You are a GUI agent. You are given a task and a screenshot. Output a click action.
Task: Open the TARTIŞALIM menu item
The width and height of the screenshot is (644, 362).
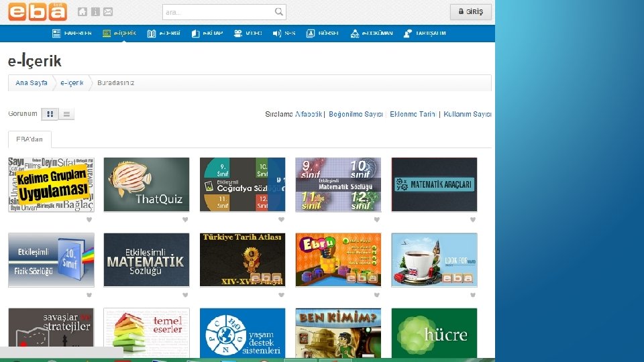pos(425,34)
